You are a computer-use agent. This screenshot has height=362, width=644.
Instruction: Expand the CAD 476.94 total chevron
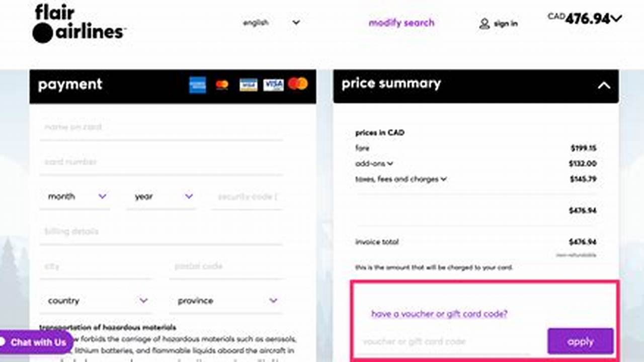(x=616, y=19)
